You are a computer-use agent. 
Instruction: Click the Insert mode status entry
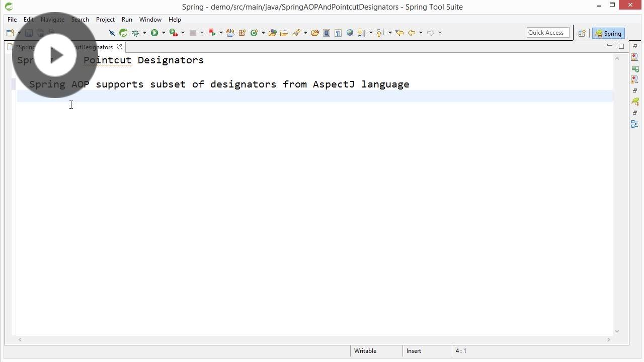(x=414, y=351)
